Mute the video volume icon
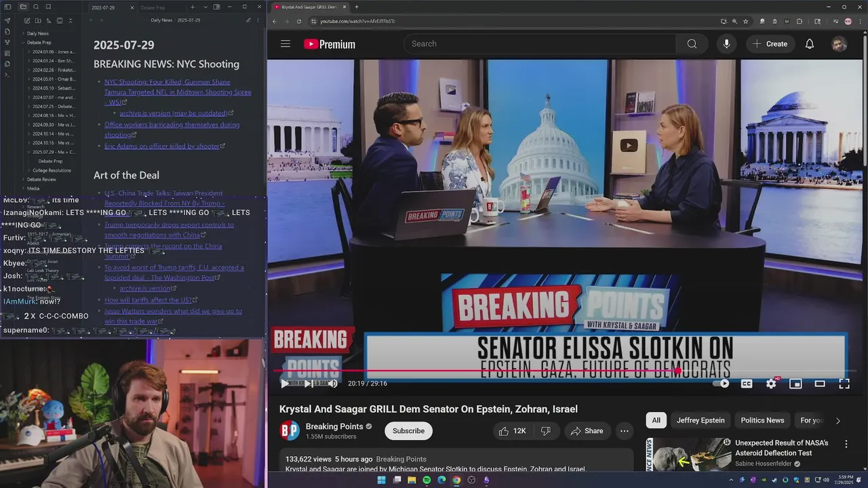This screenshot has width=868, height=488. pyautogui.click(x=332, y=384)
